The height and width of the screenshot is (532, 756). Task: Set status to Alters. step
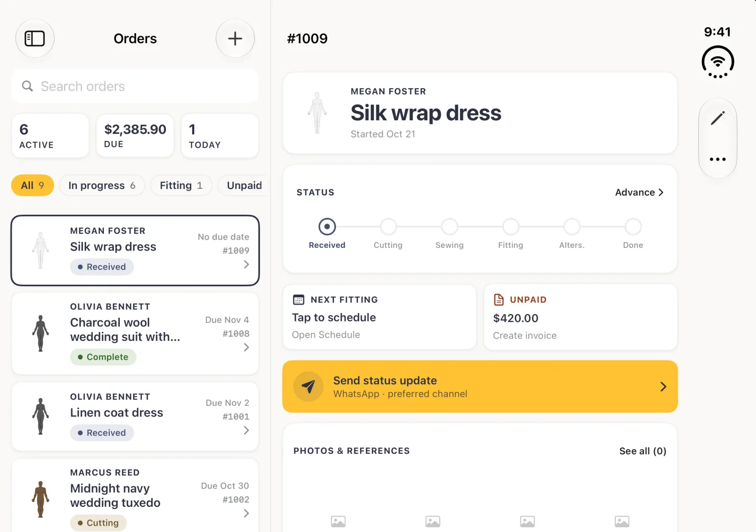[572, 227]
